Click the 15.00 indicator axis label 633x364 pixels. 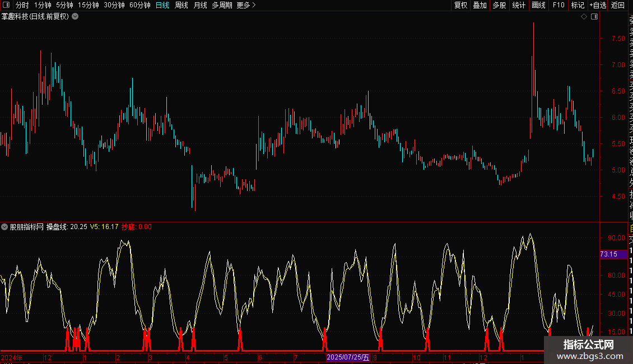coord(616,332)
